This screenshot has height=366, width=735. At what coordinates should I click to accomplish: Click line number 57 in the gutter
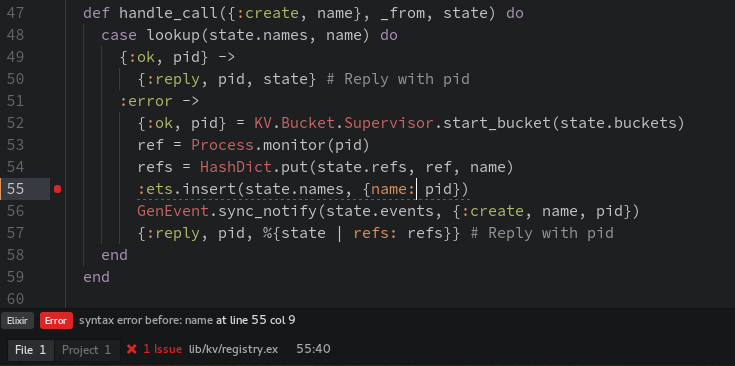coord(15,233)
